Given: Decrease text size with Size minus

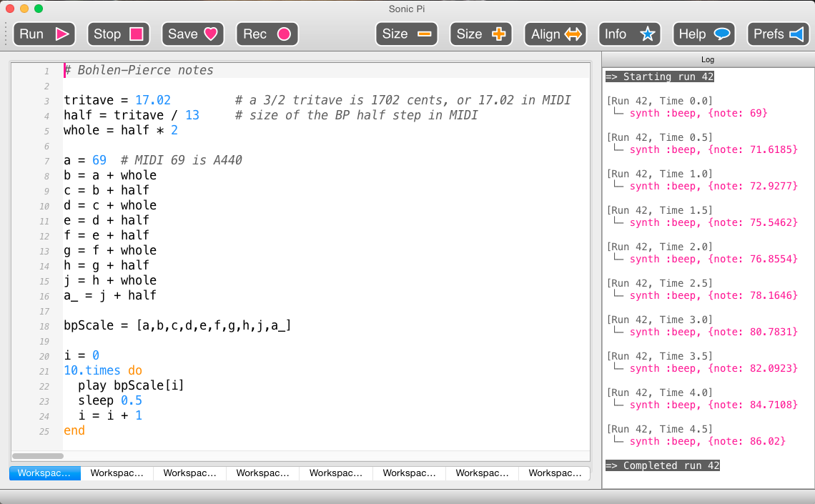Looking at the screenshot, I should pyautogui.click(x=407, y=34).
